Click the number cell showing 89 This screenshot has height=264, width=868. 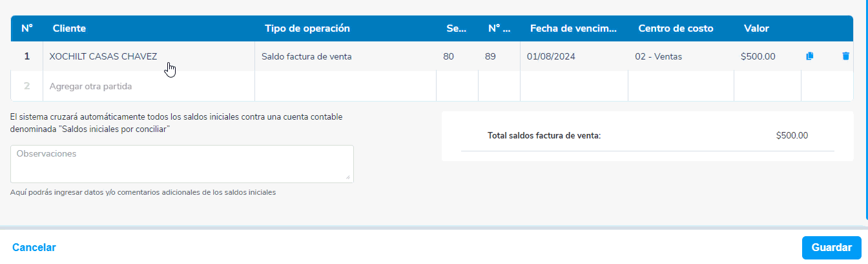coord(490,56)
